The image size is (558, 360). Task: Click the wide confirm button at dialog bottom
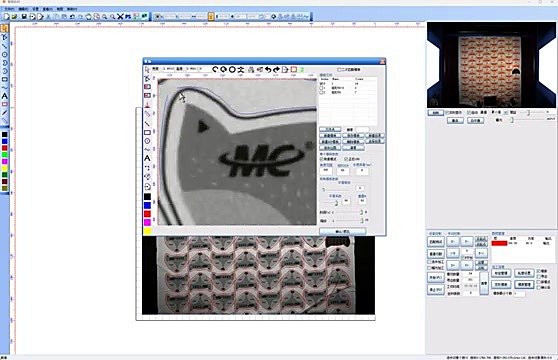343,231
